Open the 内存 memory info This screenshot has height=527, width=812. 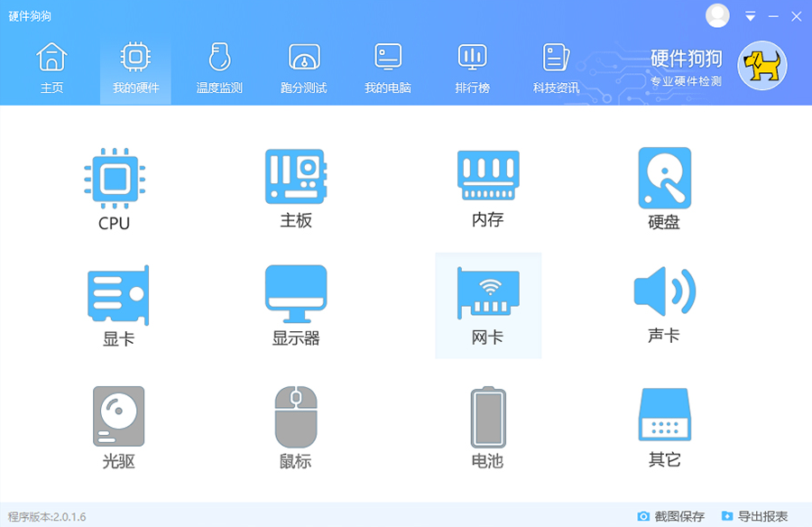[487, 187]
